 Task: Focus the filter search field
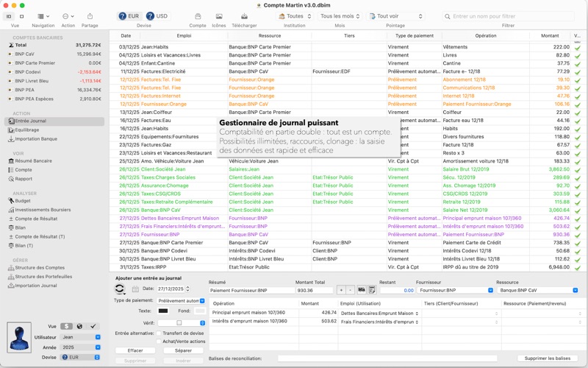click(x=508, y=16)
